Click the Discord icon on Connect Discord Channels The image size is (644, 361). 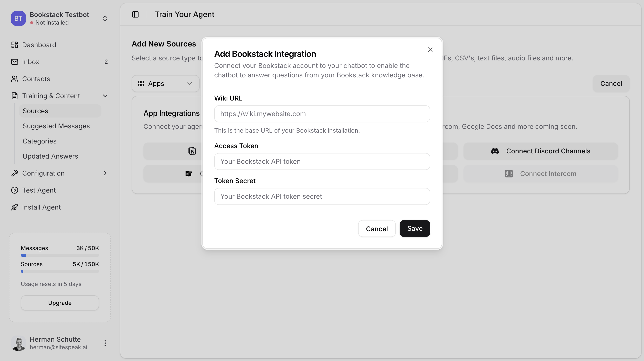[x=495, y=151]
